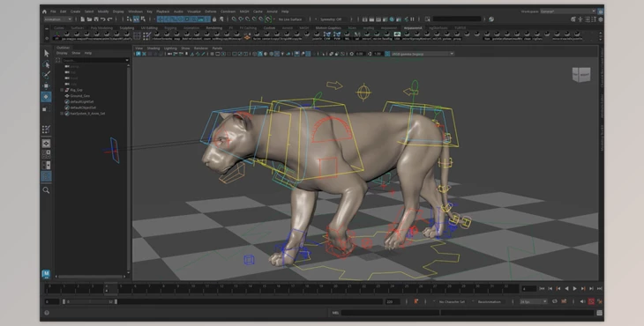Open the Animation menu set dropdown
Viewport: 644px width, 326px height.
pyautogui.click(x=58, y=19)
